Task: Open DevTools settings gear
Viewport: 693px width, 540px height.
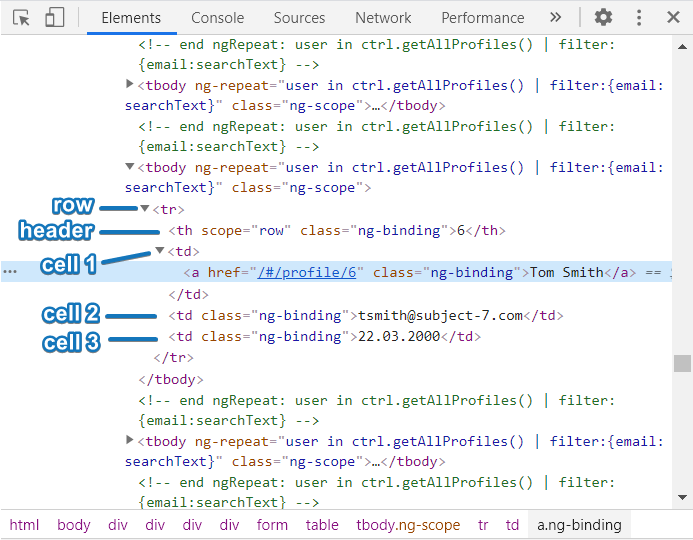Action: point(603,17)
